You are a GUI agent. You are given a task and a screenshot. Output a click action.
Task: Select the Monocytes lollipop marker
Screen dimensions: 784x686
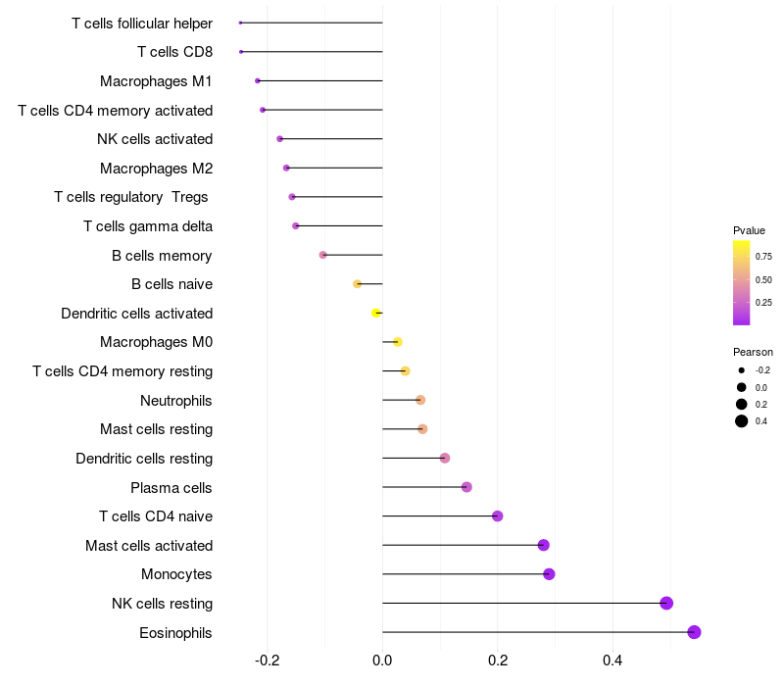[x=549, y=574]
